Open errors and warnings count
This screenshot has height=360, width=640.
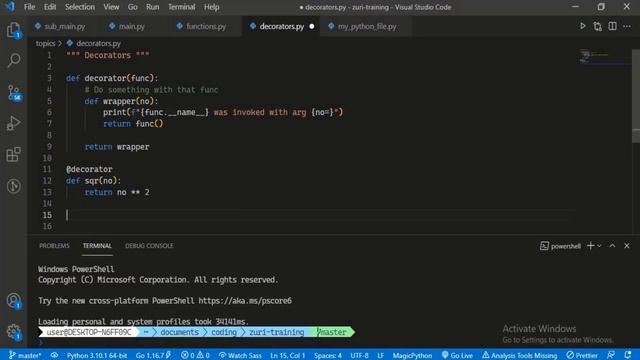195,356
